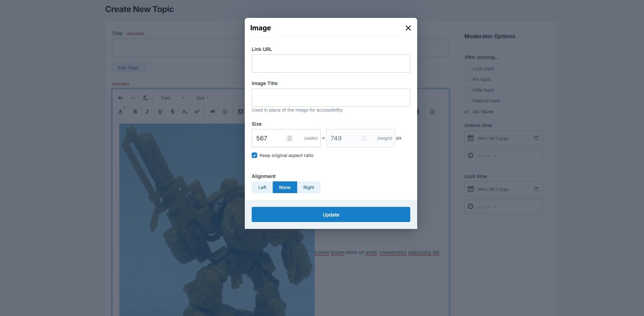
Task: Click the preview icon in editor toolbar
Action: pyautogui.click(x=432, y=112)
